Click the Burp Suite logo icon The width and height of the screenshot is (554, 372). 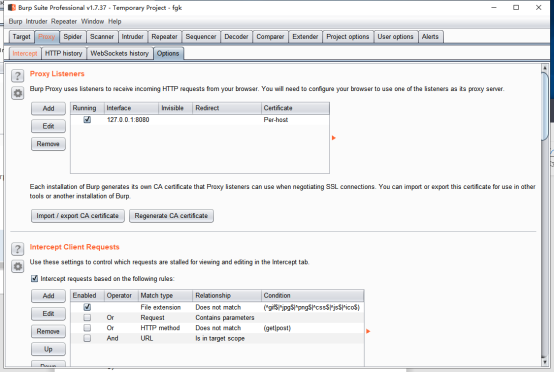point(12,7)
